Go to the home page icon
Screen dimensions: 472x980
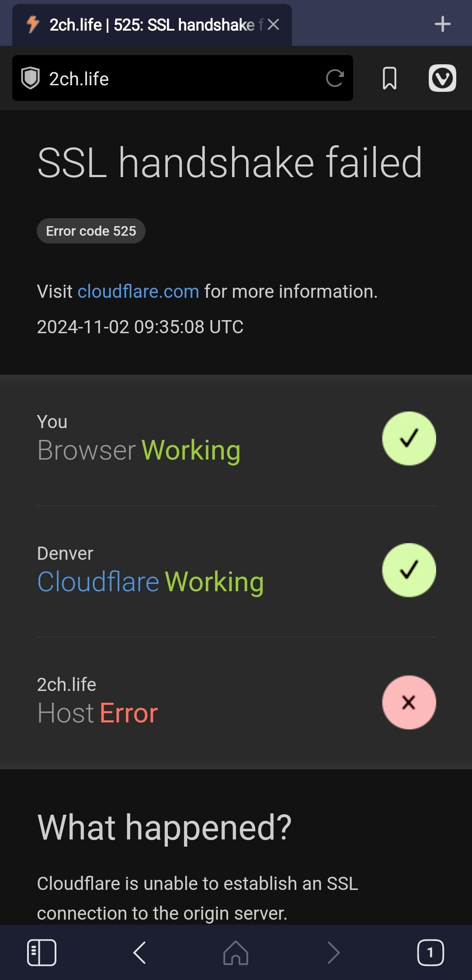[x=236, y=952]
